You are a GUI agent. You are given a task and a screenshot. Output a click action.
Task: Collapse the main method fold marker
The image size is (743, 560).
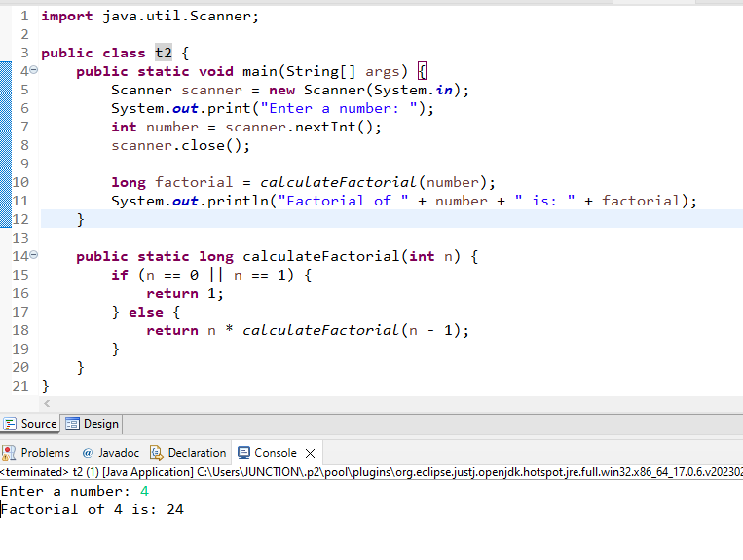coord(34,70)
